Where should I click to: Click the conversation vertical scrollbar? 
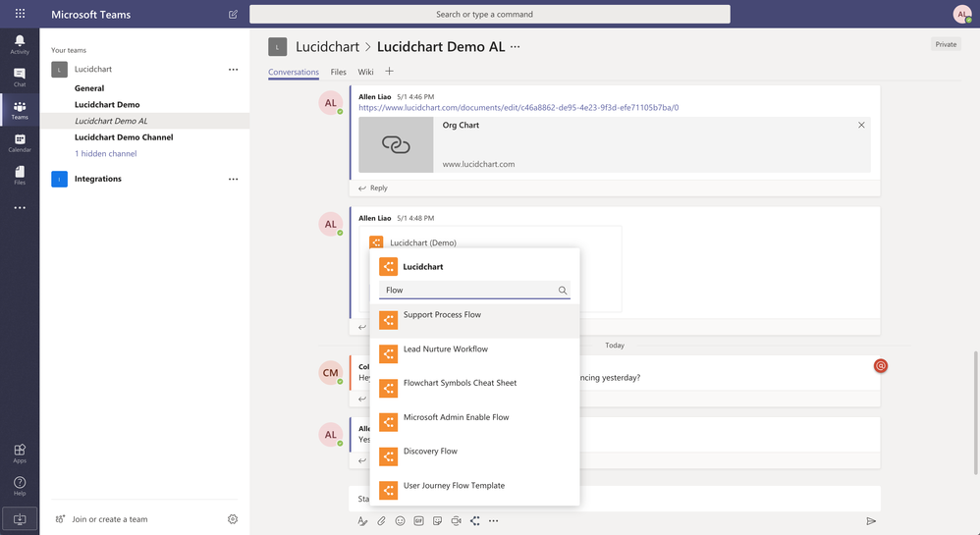(975, 412)
